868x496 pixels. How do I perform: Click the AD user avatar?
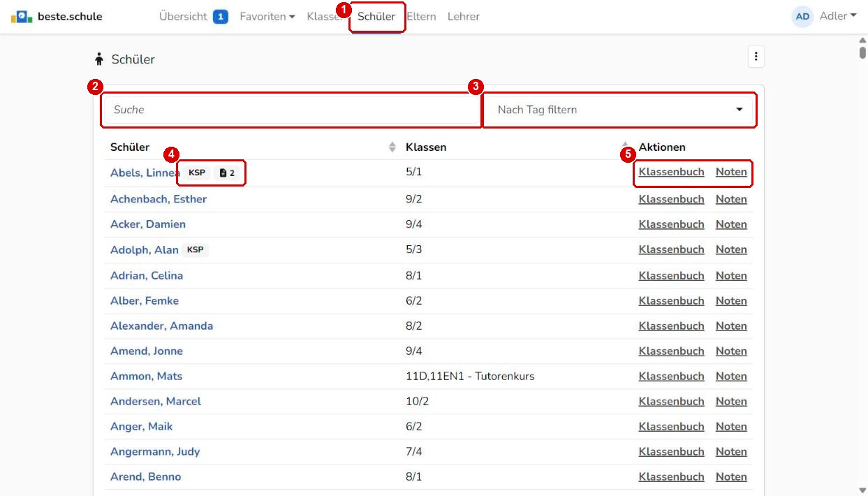[802, 16]
